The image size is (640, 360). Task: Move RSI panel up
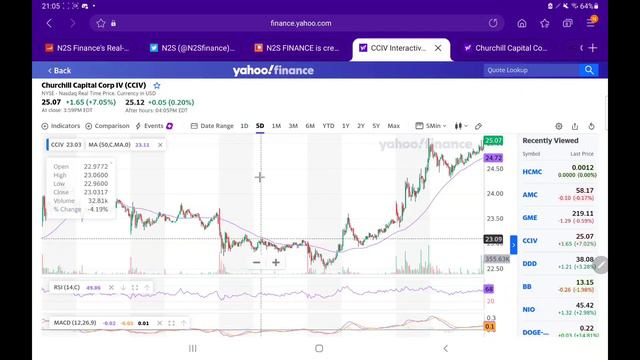point(147,288)
